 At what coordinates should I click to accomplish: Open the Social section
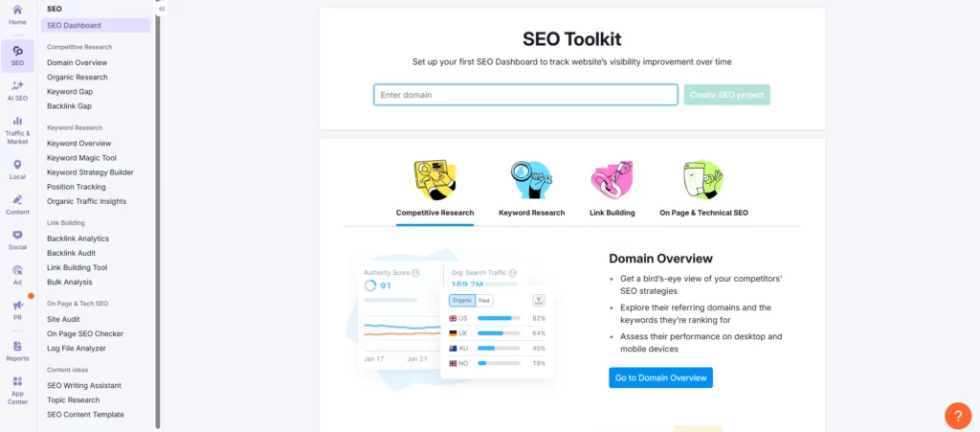coord(17,239)
